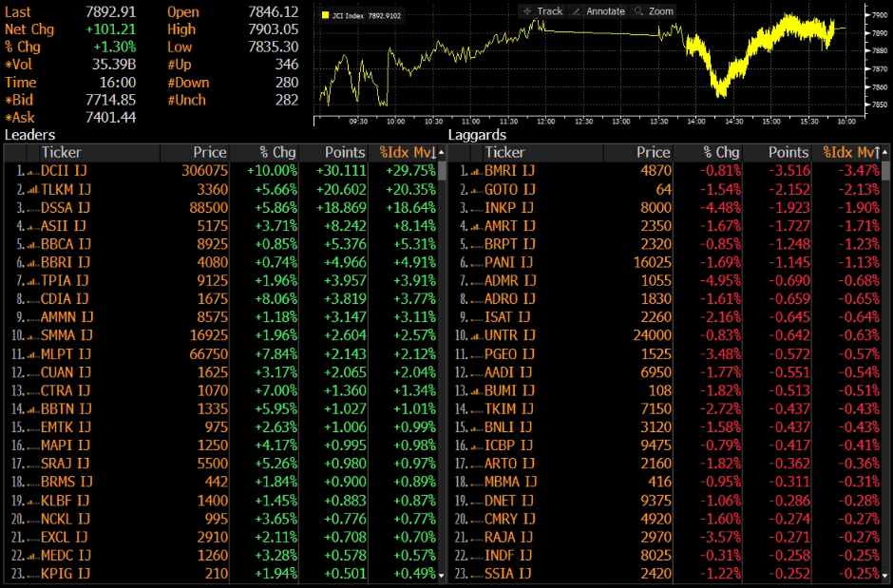Select the EMTK IJ ticker in Leaders

pyautogui.click(x=65, y=427)
